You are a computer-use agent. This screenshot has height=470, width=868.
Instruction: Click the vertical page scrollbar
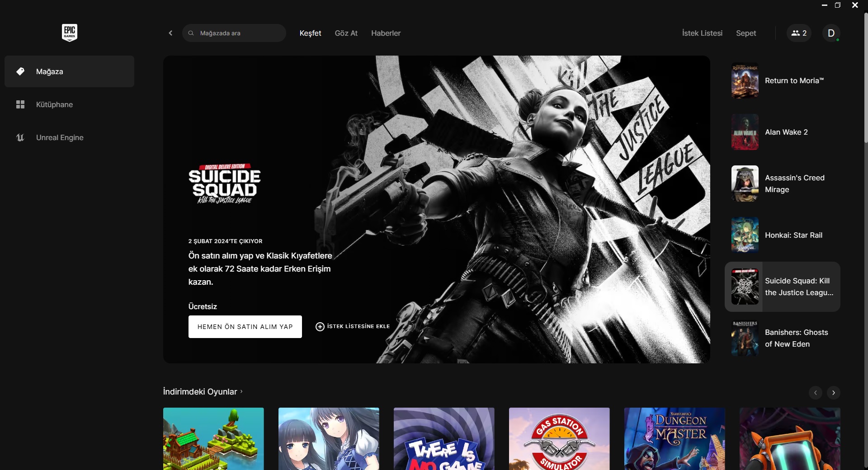866,77
